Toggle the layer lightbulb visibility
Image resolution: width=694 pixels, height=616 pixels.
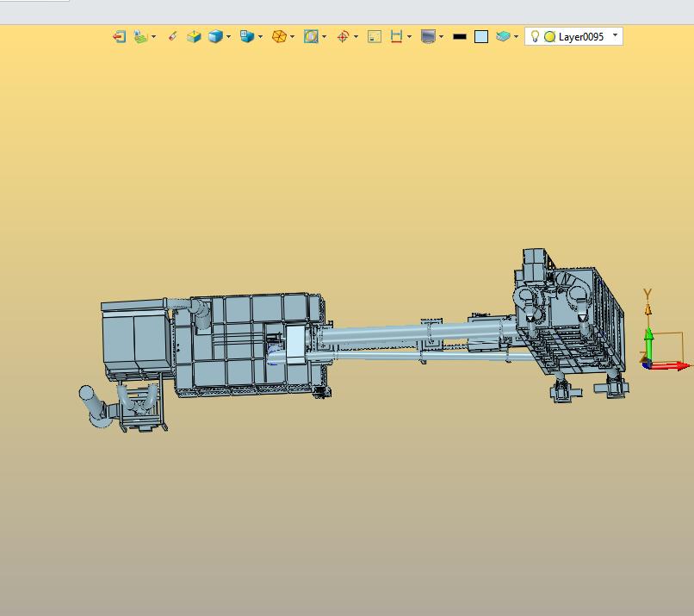tap(535, 36)
